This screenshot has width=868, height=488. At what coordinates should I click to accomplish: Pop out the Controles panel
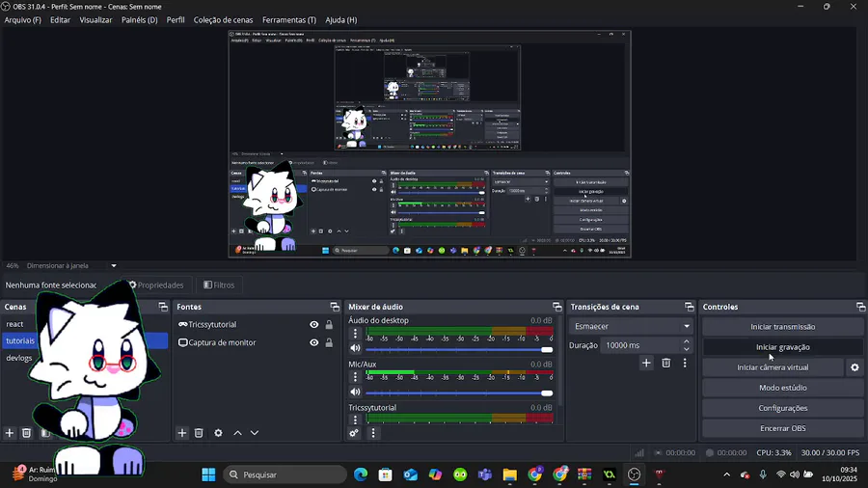coord(860,307)
